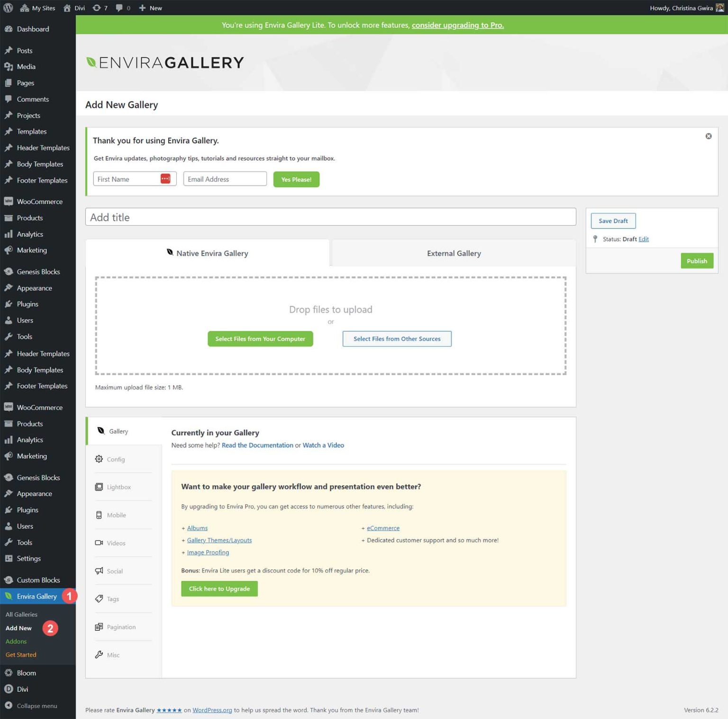
Task: Select the Lightbox settings icon
Action: click(99, 487)
